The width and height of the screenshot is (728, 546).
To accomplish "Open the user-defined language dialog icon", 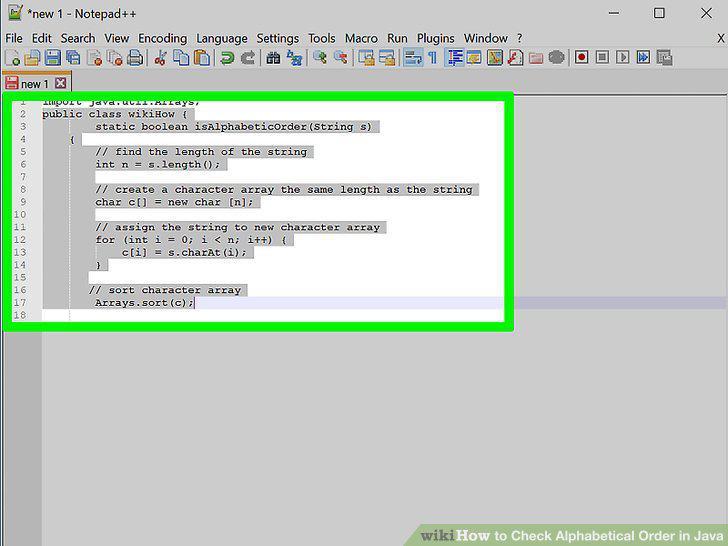I will tap(474, 58).
